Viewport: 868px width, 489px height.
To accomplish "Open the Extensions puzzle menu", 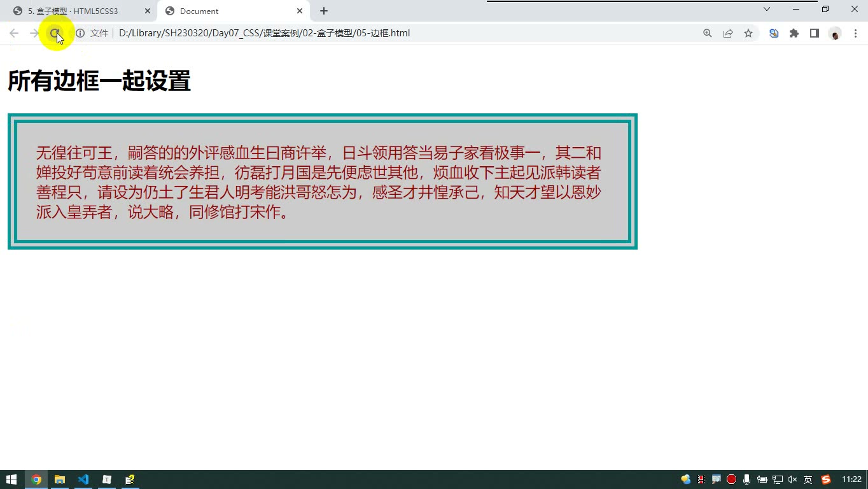I will (x=794, y=33).
